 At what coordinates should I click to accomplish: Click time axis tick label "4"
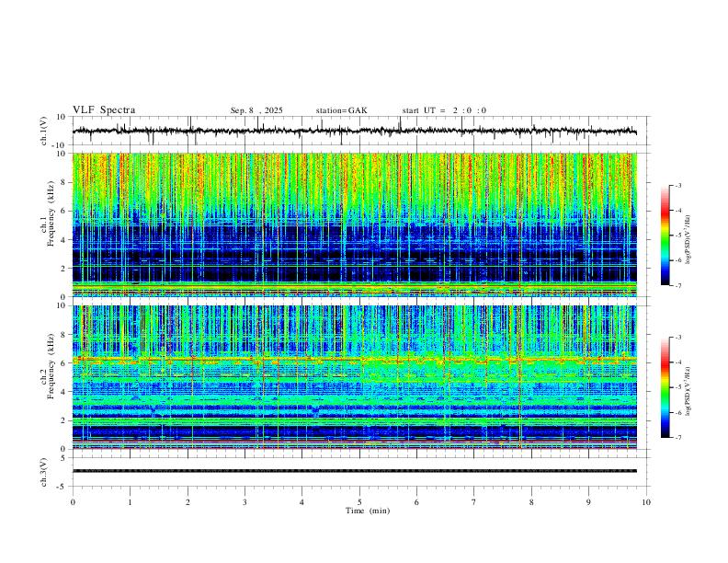tap(302, 502)
